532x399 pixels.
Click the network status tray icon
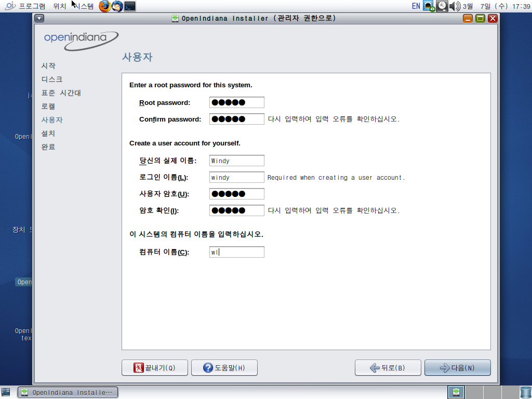point(429,6)
